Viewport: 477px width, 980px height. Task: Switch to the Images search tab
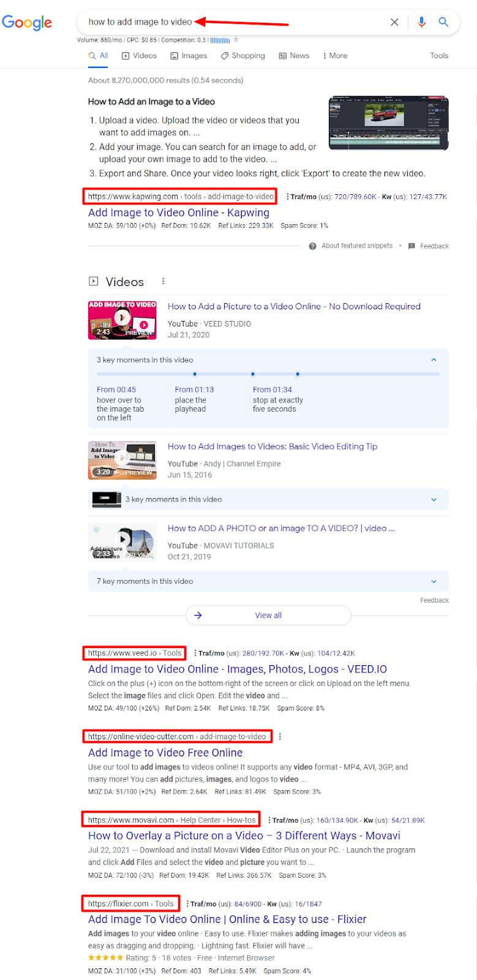click(x=189, y=56)
